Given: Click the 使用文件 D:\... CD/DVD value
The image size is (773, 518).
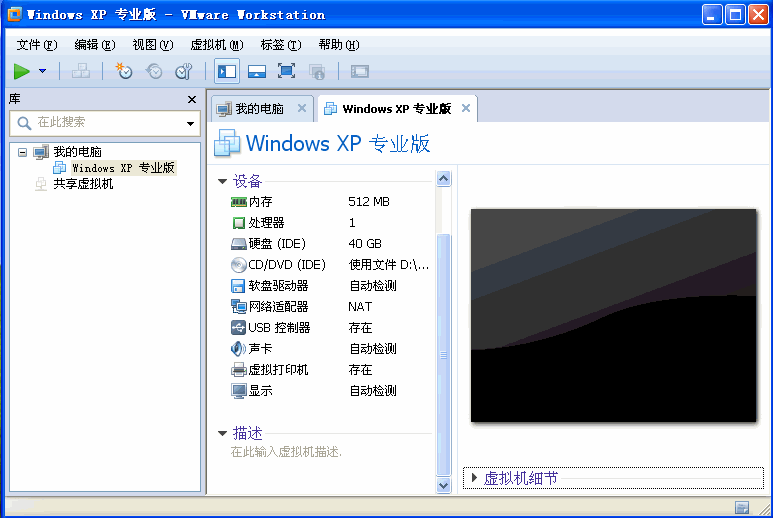Looking at the screenshot, I should click(x=389, y=265).
